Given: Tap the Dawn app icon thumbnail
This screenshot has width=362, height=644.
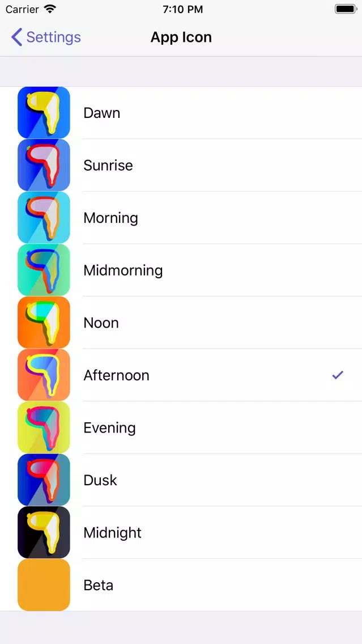Looking at the screenshot, I should click(x=44, y=113).
